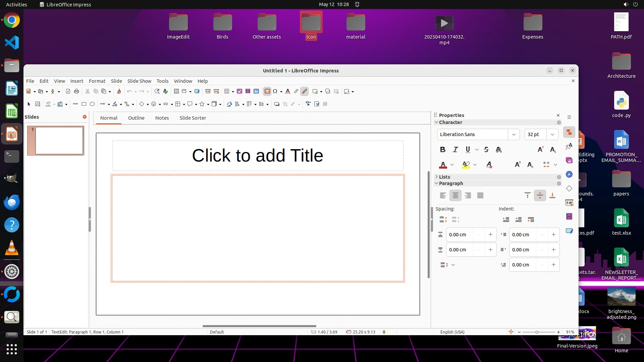Screen dimensions: 644x362
Task: Select the slide 1 thumbnail
Action: [x=59, y=140]
